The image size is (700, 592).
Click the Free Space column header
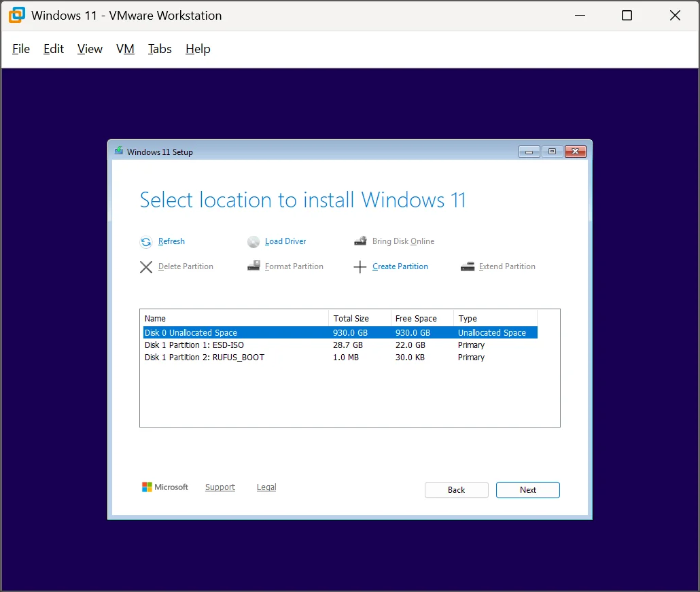(422, 318)
